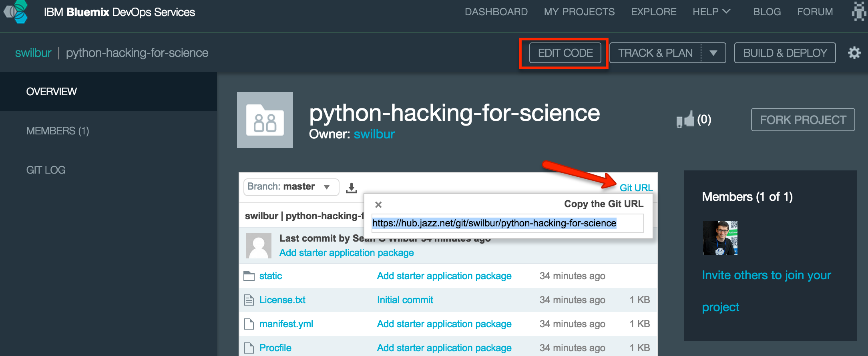Close the Copy the Git URL popup
The width and height of the screenshot is (868, 356).
(378, 205)
